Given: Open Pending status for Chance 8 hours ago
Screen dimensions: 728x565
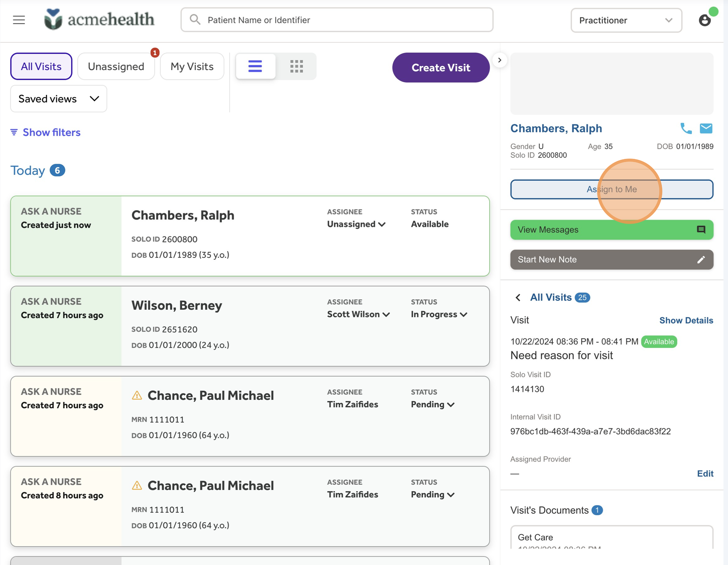Looking at the screenshot, I should [x=433, y=494].
